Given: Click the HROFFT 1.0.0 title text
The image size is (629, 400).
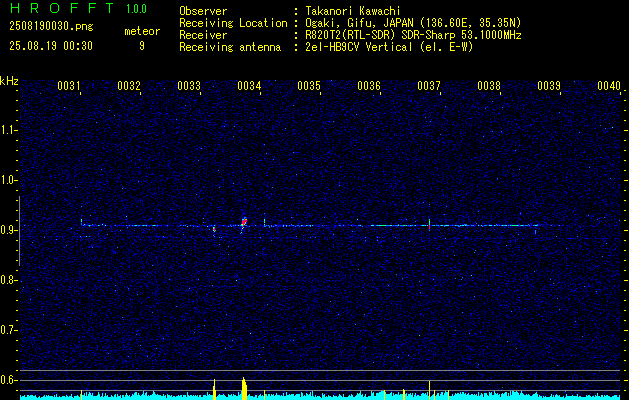Looking at the screenshot, I should [78, 8].
